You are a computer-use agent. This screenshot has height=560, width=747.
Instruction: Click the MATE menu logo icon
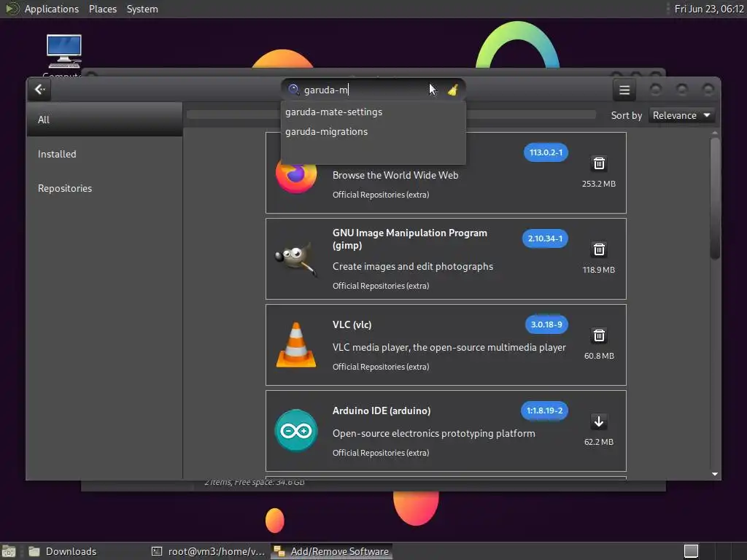[x=12, y=9]
